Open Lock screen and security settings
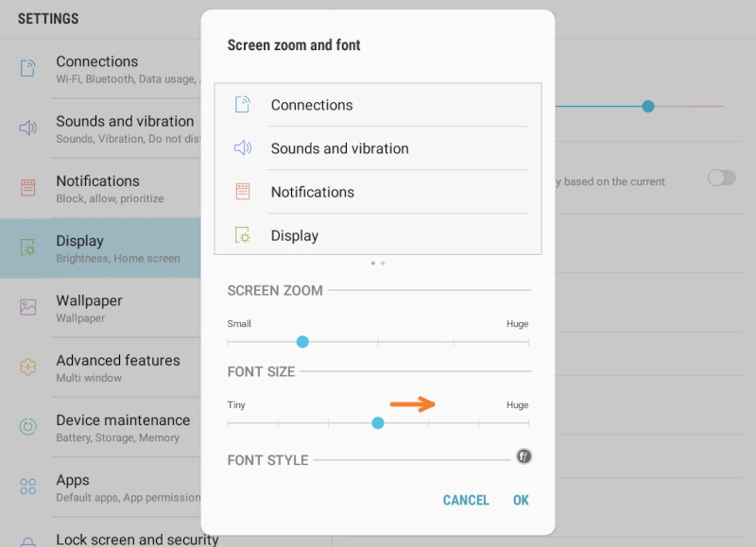Screen dimensions: 756x547 click(x=137, y=538)
